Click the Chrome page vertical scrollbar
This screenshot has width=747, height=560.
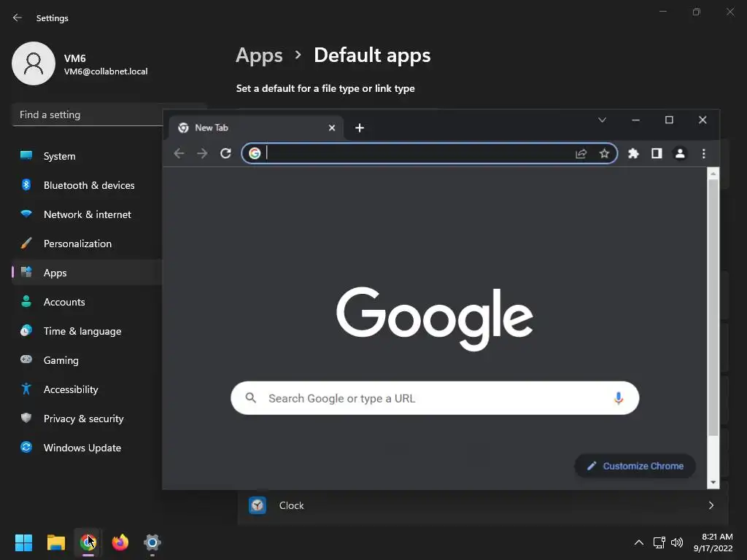pos(713,307)
